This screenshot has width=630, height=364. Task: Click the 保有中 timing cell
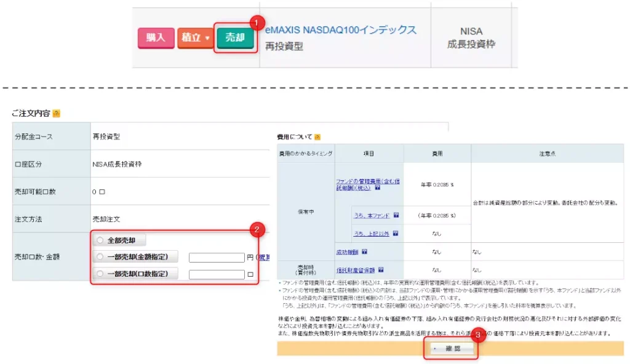pyautogui.click(x=306, y=212)
